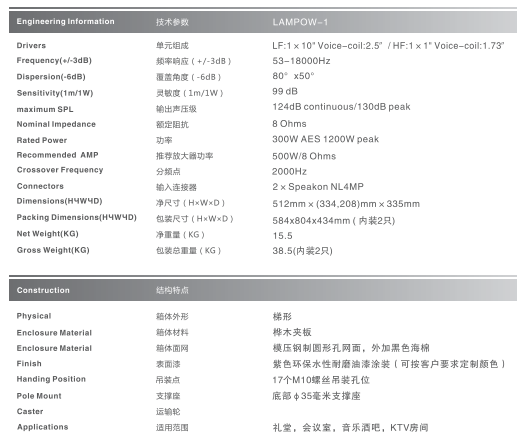Select the 'Gross Weight(KG)' label
Image resolution: width=517 pixels, height=438 pixels.
tap(53, 250)
